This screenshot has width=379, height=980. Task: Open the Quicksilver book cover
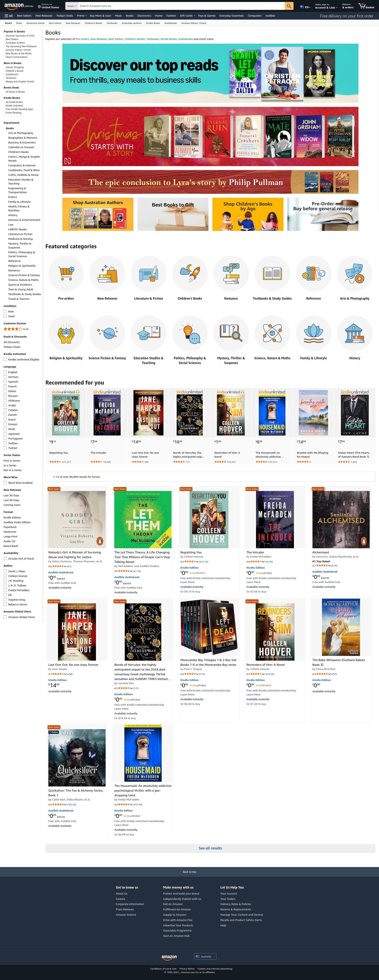pyautogui.click(x=77, y=757)
